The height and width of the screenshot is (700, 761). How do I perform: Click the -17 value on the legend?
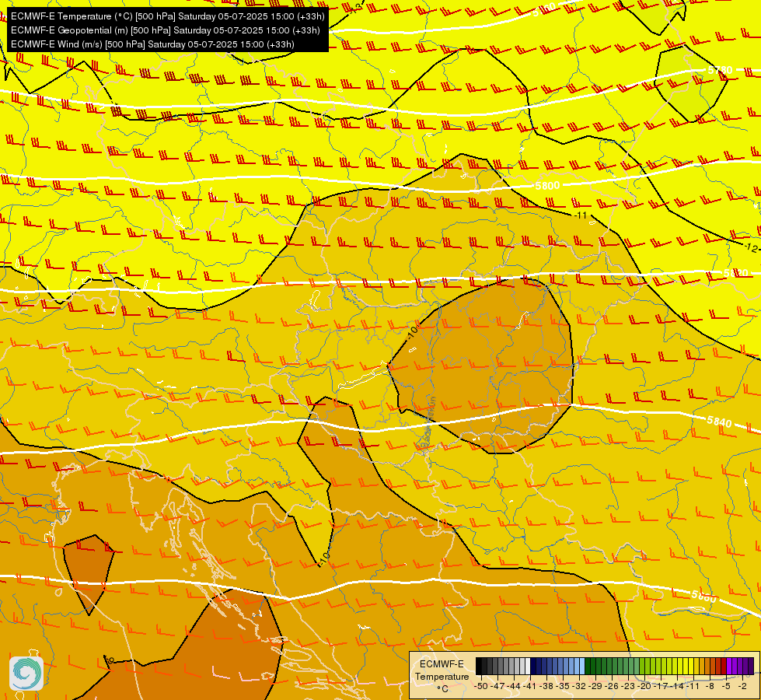(660, 686)
